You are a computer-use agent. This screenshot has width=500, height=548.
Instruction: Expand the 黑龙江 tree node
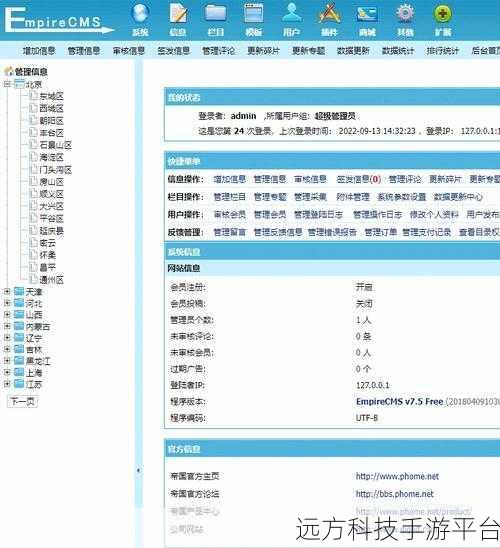click(x=7, y=361)
